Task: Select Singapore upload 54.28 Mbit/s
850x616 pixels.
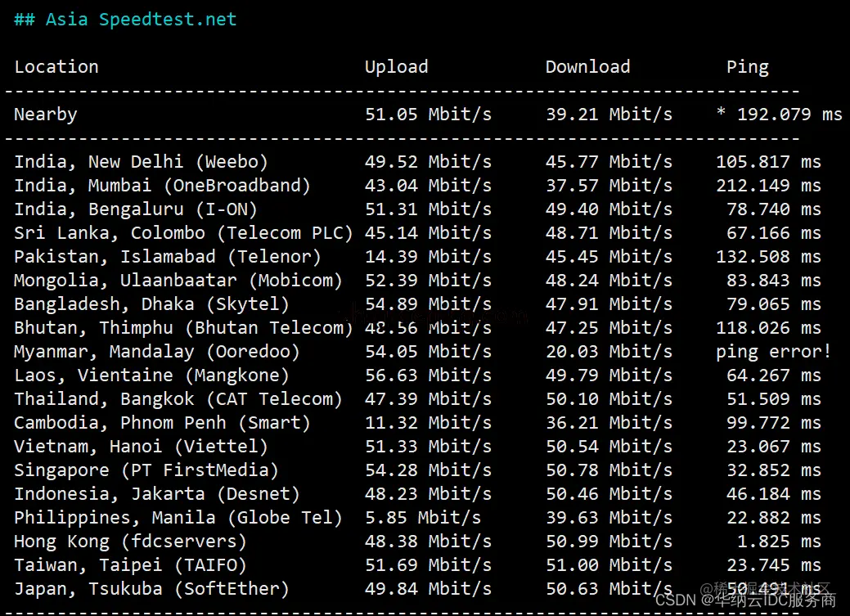Action: click(428, 470)
